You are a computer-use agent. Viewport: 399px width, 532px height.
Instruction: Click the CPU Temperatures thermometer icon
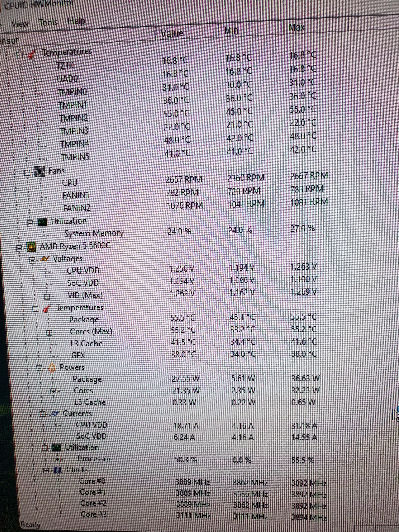tap(47, 309)
